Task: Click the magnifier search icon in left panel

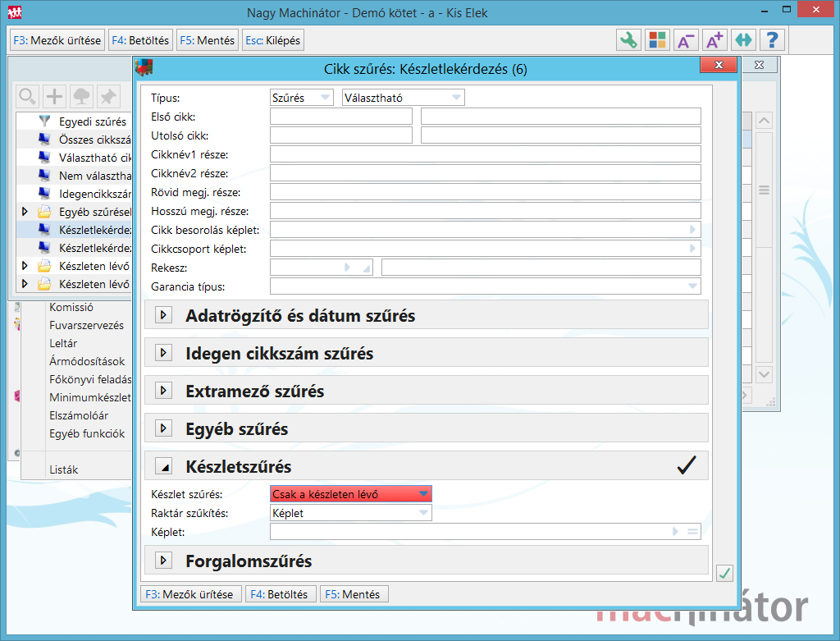Action: [27, 97]
